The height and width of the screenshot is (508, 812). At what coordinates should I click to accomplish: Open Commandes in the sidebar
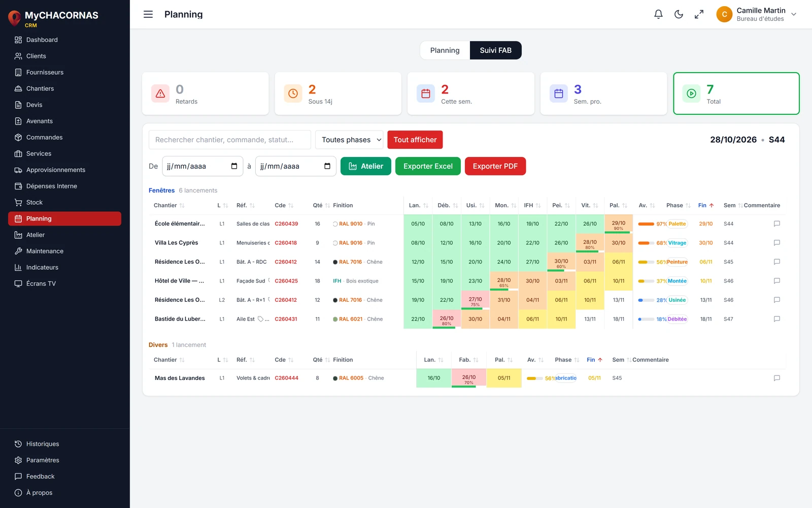pos(65,137)
